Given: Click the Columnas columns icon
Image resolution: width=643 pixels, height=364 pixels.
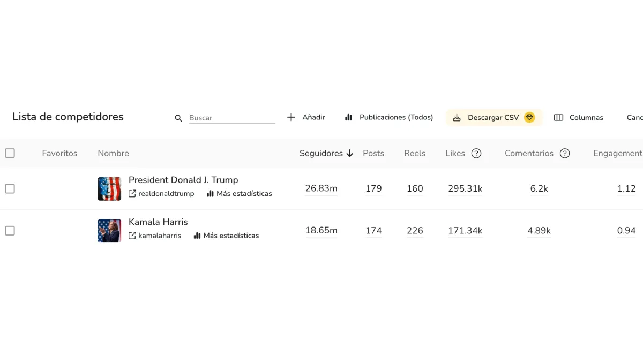Looking at the screenshot, I should tap(559, 117).
